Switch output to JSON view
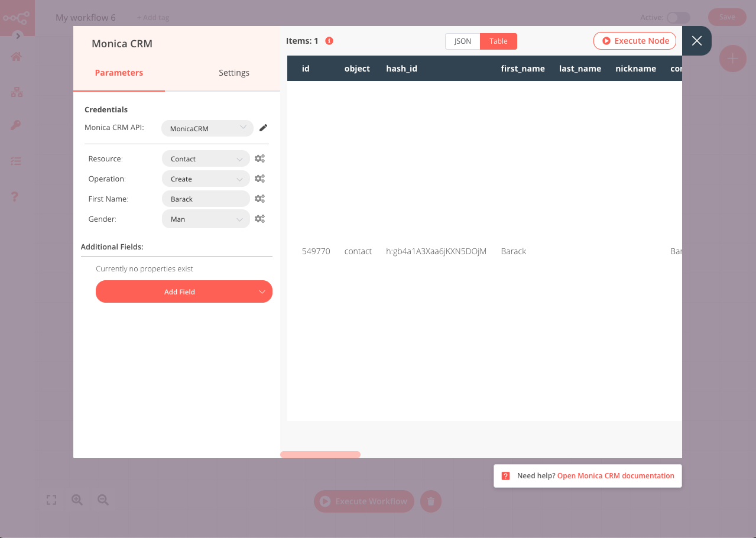The image size is (756, 538). pyautogui.click(x=462, y=41)
